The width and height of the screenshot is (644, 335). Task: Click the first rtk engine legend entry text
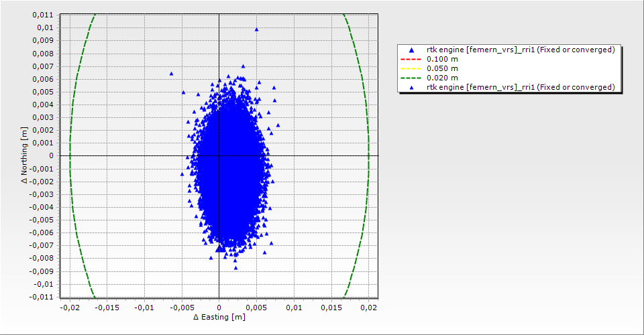tap(521, 50)
